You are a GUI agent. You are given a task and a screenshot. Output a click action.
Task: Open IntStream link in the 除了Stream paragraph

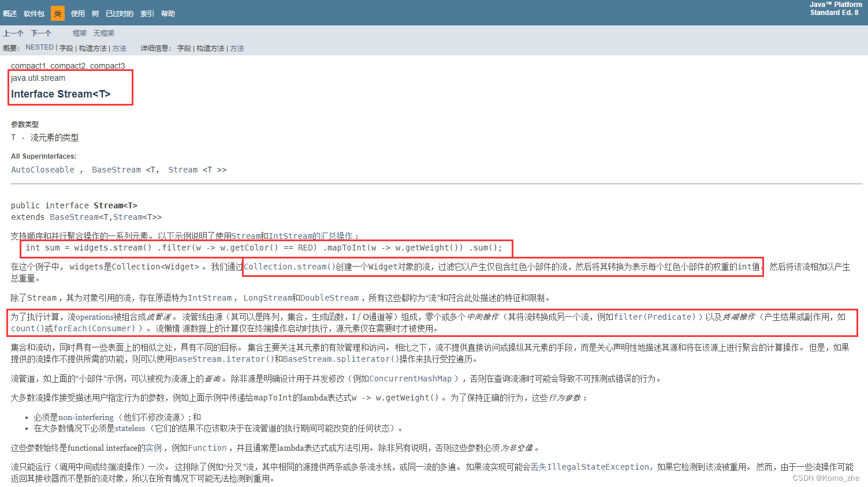tap(210, 298)
